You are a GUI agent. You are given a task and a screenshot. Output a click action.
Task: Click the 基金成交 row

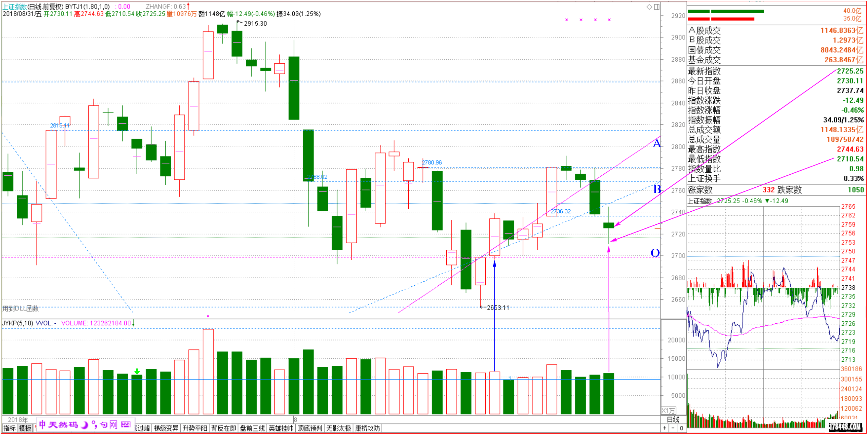coord(776,60)
